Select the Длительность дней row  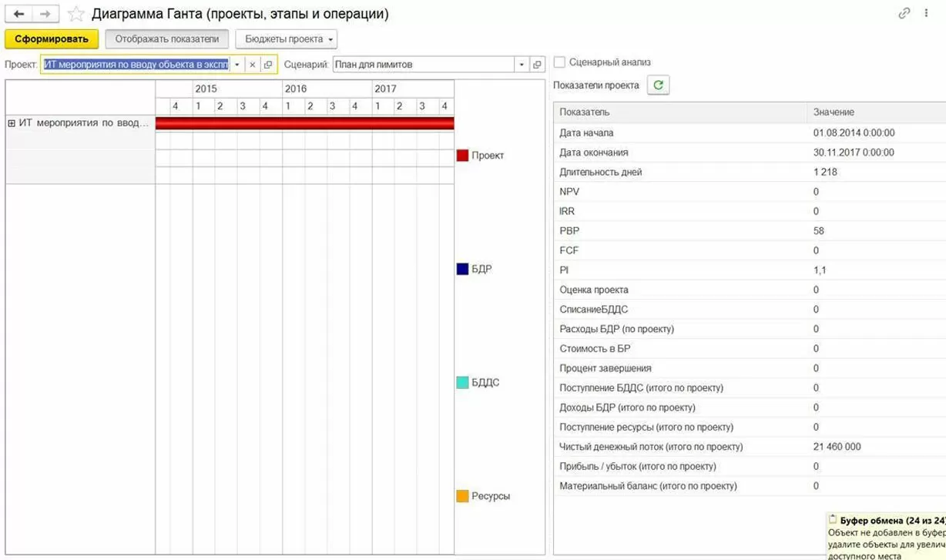coord(750,172)
